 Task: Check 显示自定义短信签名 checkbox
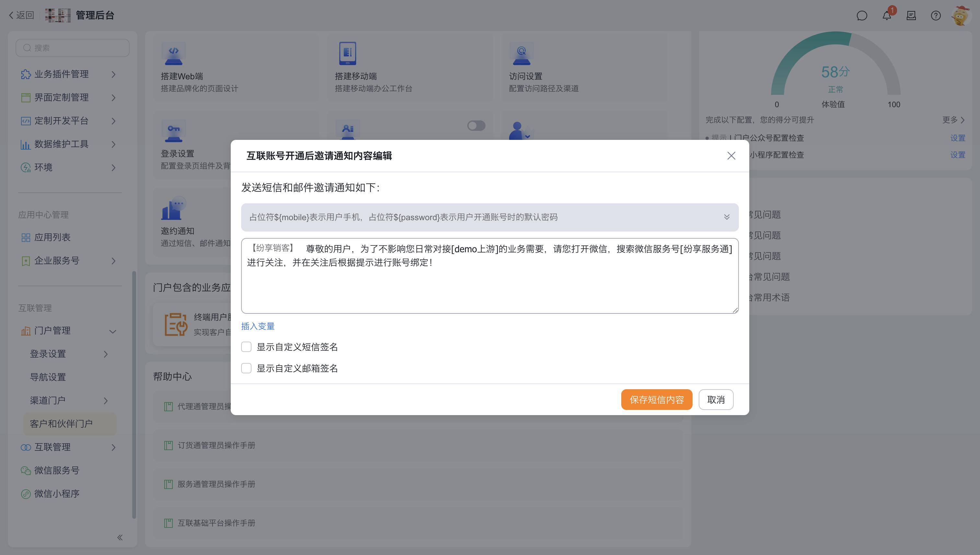point(246,347)
